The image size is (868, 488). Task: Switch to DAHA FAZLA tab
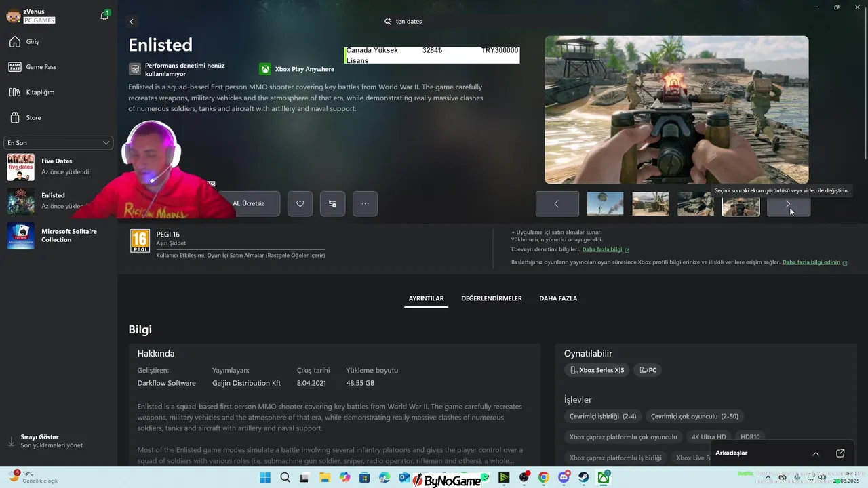(x=558, y=298)
